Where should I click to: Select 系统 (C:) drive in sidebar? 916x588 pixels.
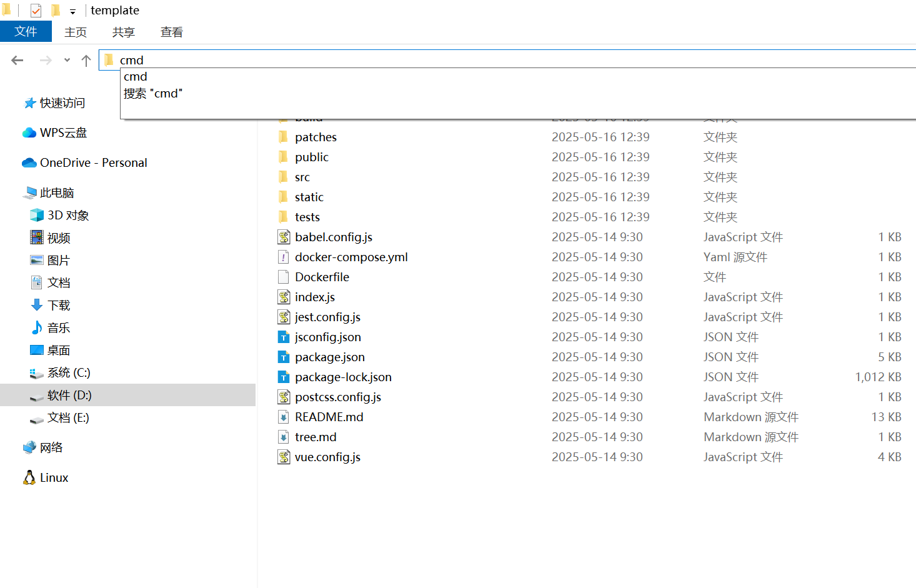69,373
